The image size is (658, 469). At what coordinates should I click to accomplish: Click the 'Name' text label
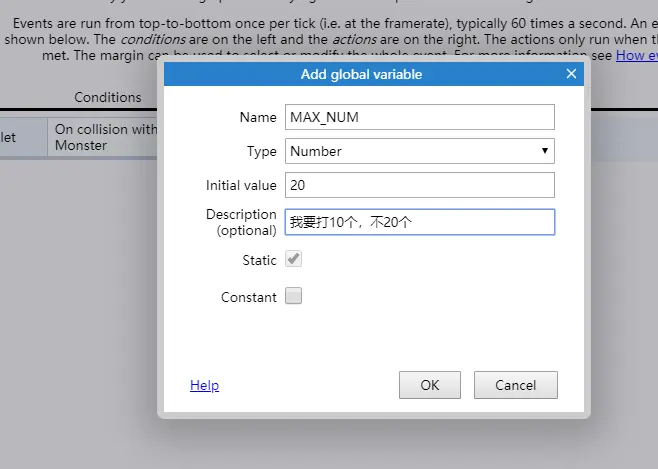[x=258, y=117]
